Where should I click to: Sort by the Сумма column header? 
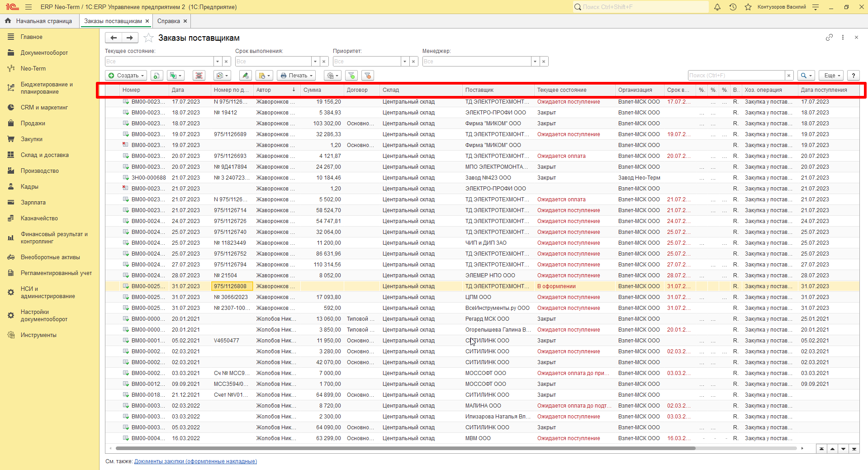323,90
